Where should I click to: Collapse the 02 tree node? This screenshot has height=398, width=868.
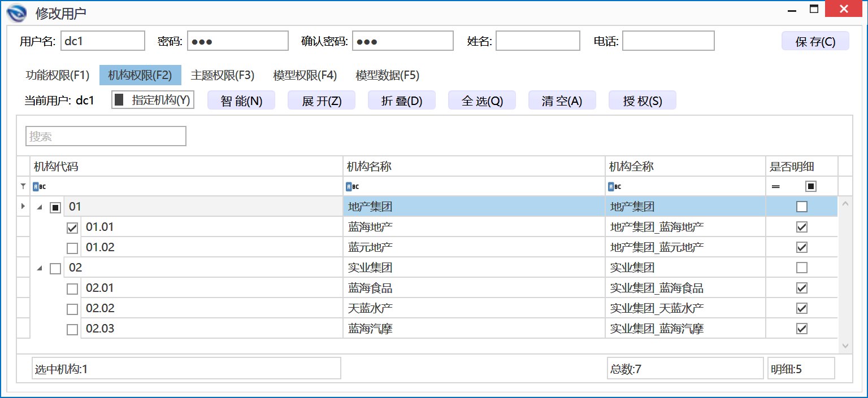pos(40,269)
